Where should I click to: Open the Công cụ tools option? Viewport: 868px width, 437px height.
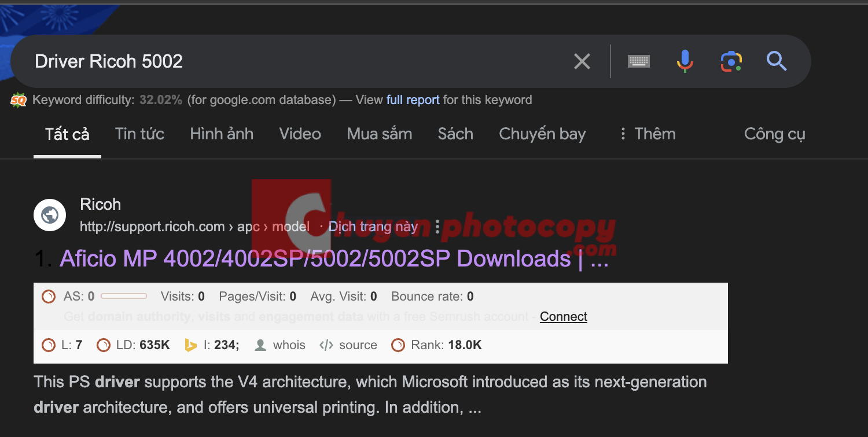(774, 134)
